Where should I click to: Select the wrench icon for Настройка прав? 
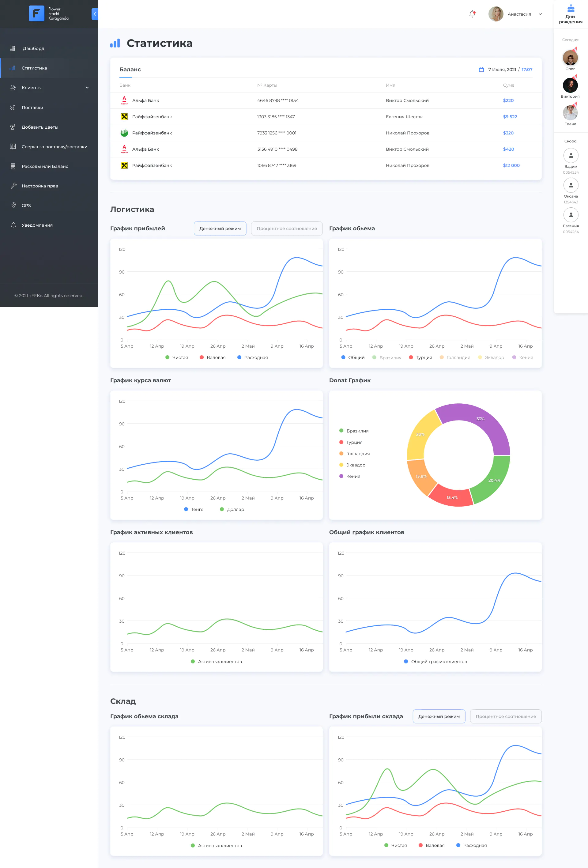tap(13, 186)
